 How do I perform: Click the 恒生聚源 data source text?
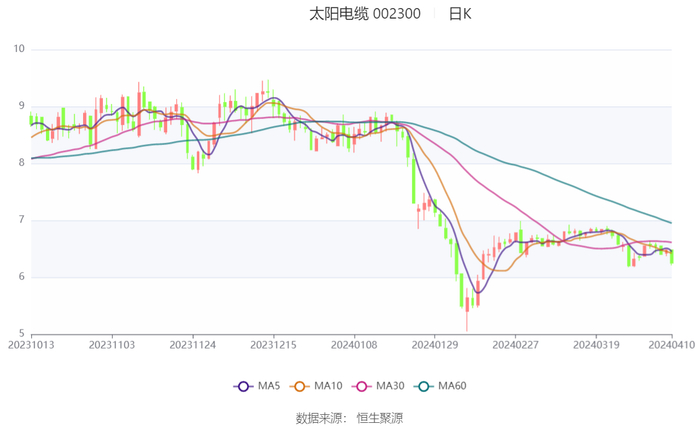click(x=380, y=417)
